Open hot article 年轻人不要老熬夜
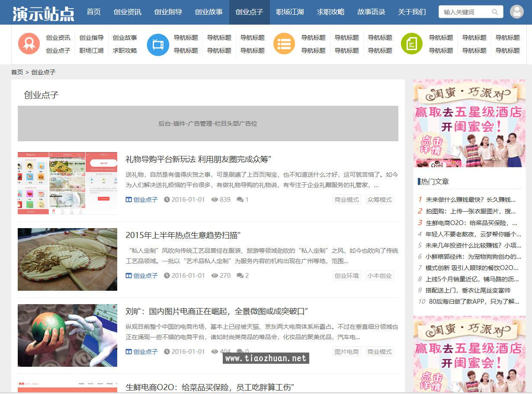Screen dimensions: 532x394 [473, 234]
